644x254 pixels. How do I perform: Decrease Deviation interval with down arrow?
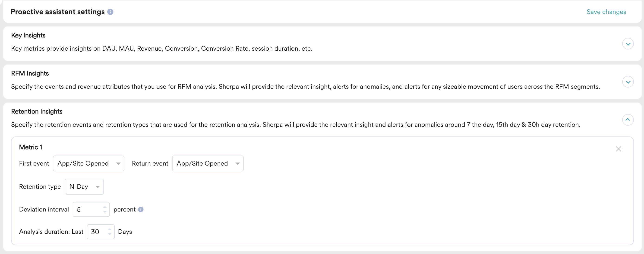click(x=105, y=212)
